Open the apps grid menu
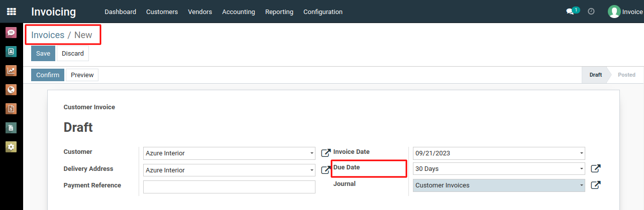The image size is (644, 210). (x=11, y=12)
